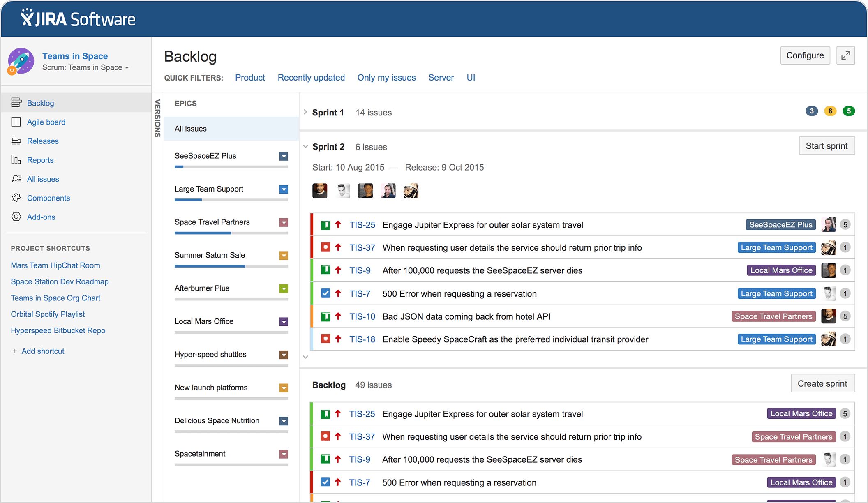Collapse the Space Travel Partners epic

pyautogui.click(x=284, y=222)
